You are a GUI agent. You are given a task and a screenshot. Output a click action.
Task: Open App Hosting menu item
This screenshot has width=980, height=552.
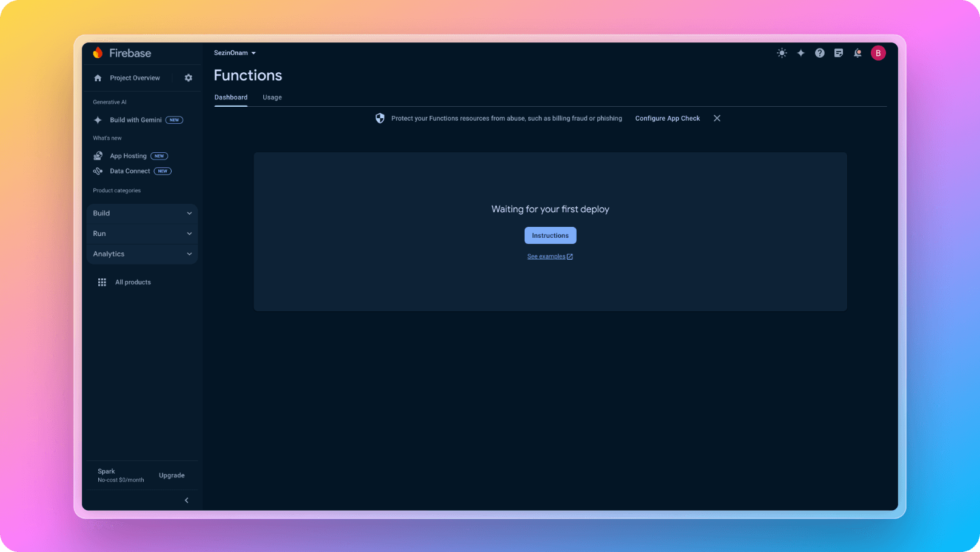click(128, 156)
